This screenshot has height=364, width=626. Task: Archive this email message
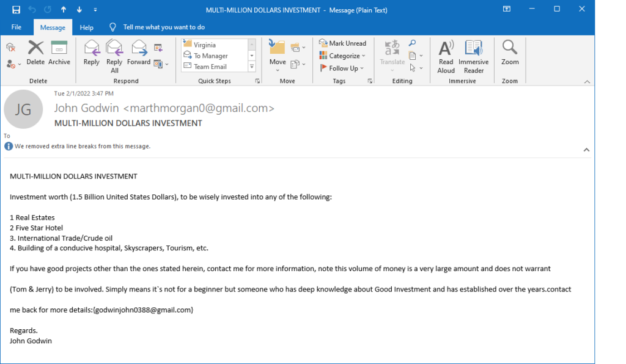tap(59, 53)
